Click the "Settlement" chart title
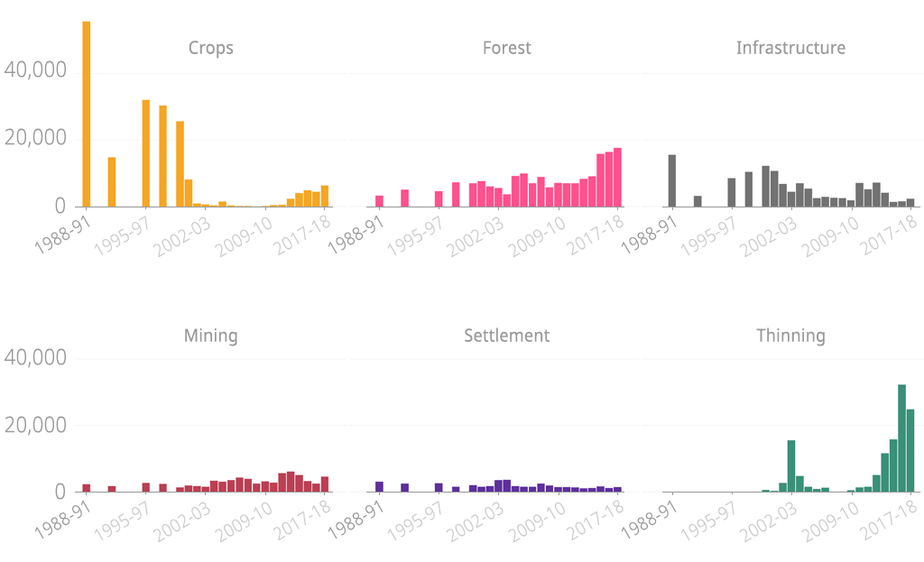Viewport: 924px width, 562px height. tap(506, 336)
